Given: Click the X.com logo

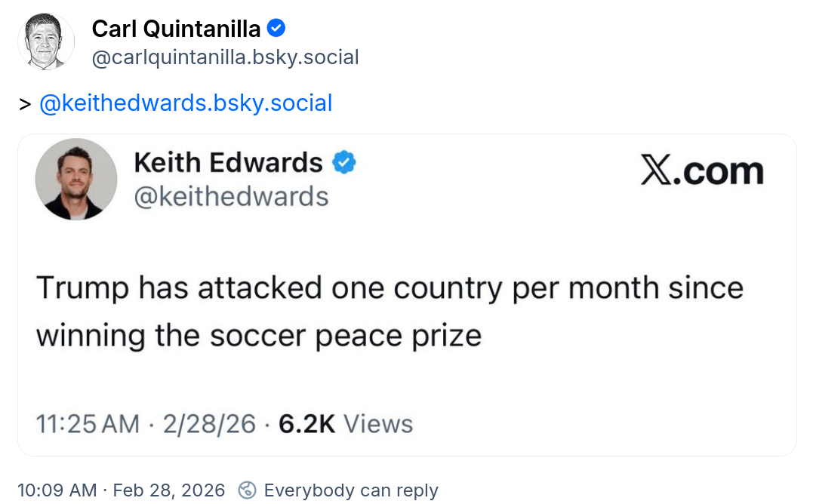Looking at the screenshot, I should (702, 171).
